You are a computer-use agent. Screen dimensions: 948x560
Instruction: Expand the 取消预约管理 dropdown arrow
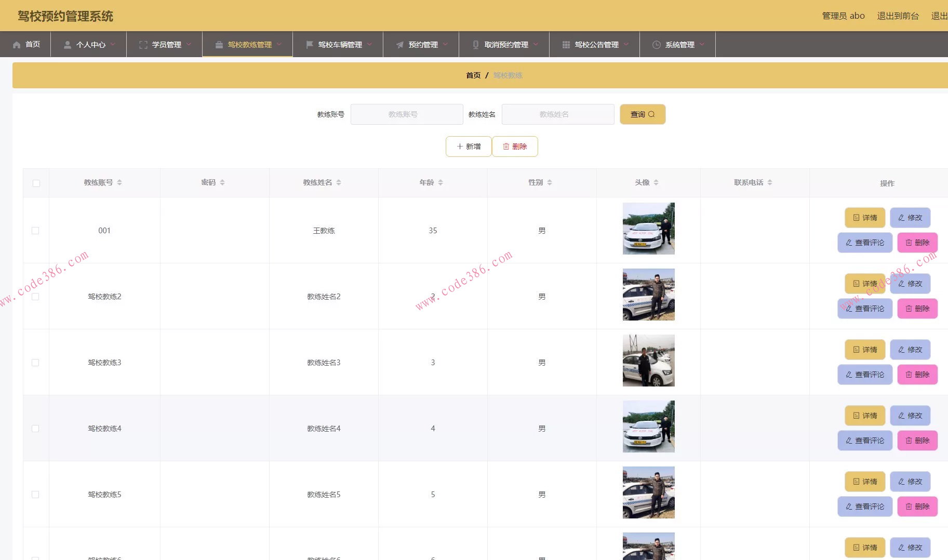536,44
